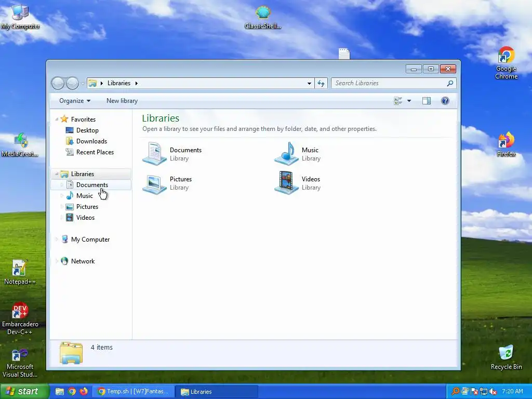Expand the Music tree node
Viewport: 532px width, 399px height.
point(62,196)
